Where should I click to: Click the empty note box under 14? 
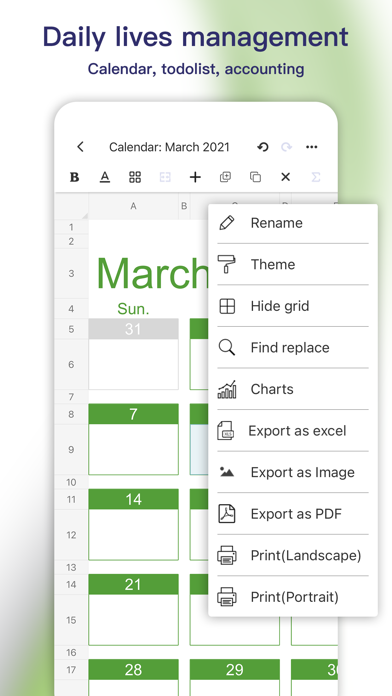(133, 534)
